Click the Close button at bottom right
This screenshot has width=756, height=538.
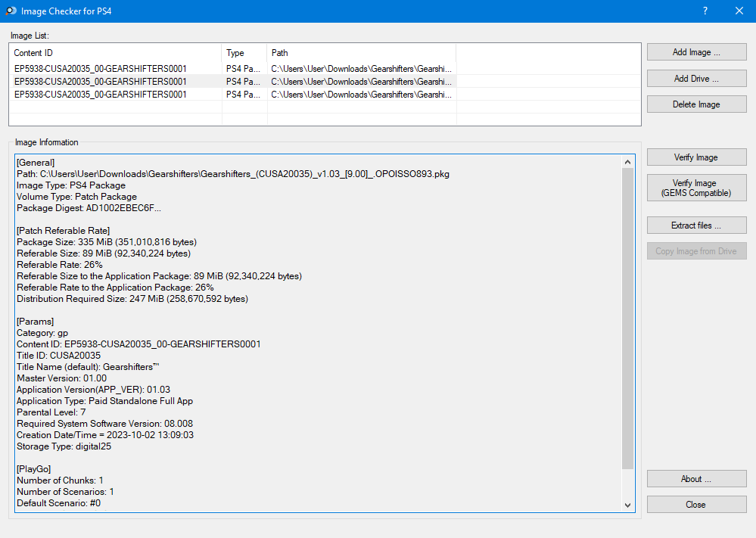[x=697, y=504]
